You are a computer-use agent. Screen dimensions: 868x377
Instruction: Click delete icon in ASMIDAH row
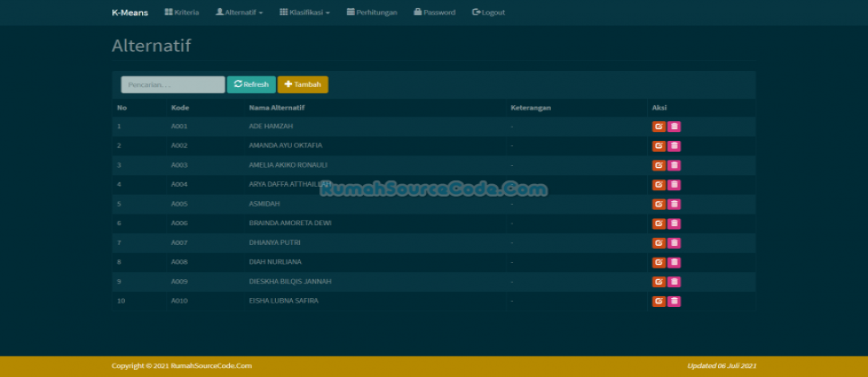tap(674, 204)
